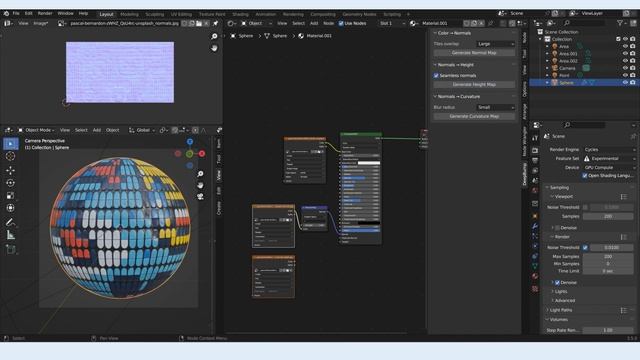
Task: Open the Add menu in node editor
Action: (314, 23)
